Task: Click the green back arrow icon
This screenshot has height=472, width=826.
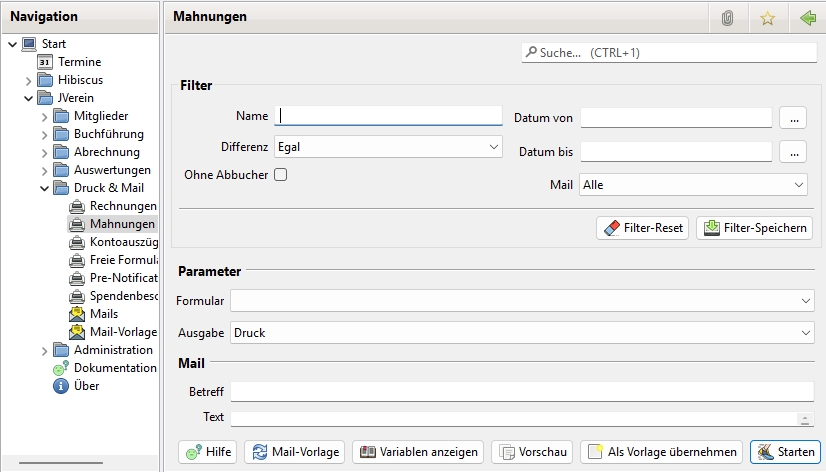Action: pyautogui.click(x=808, y=17)
